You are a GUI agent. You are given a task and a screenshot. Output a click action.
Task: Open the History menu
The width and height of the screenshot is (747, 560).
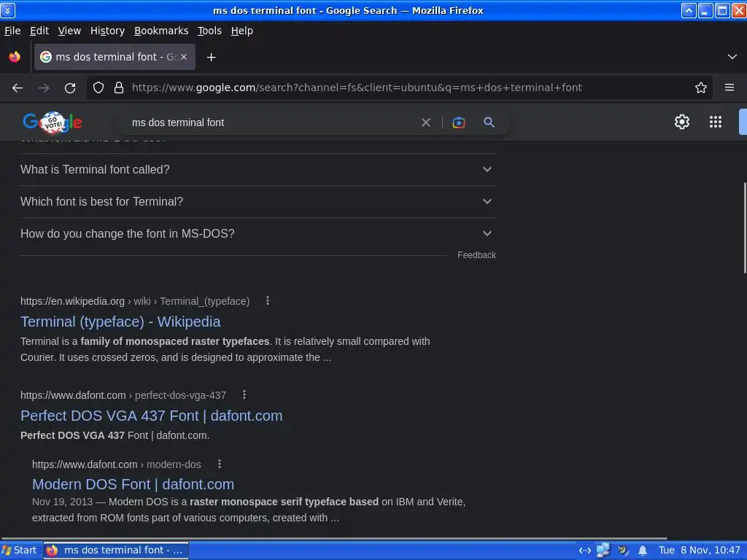pyautogui.click(x=107, y=31)
